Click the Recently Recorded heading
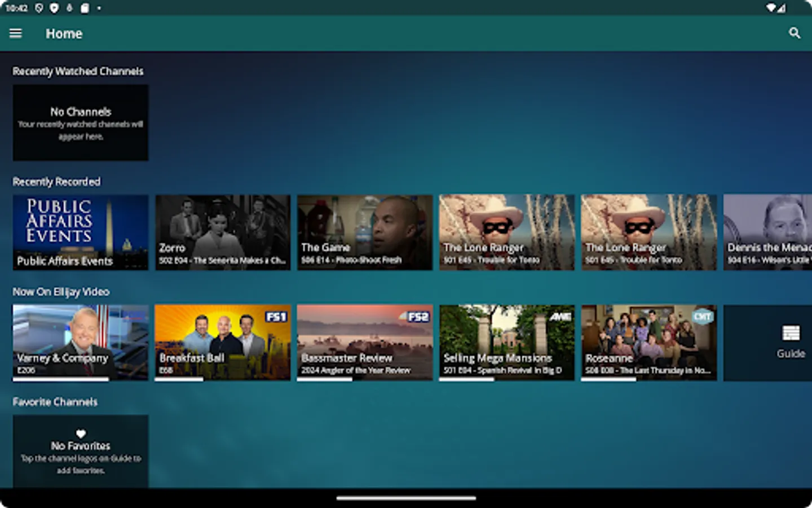Image resolution: width=812 pixels, height=508 pixels. pos(56,181)
